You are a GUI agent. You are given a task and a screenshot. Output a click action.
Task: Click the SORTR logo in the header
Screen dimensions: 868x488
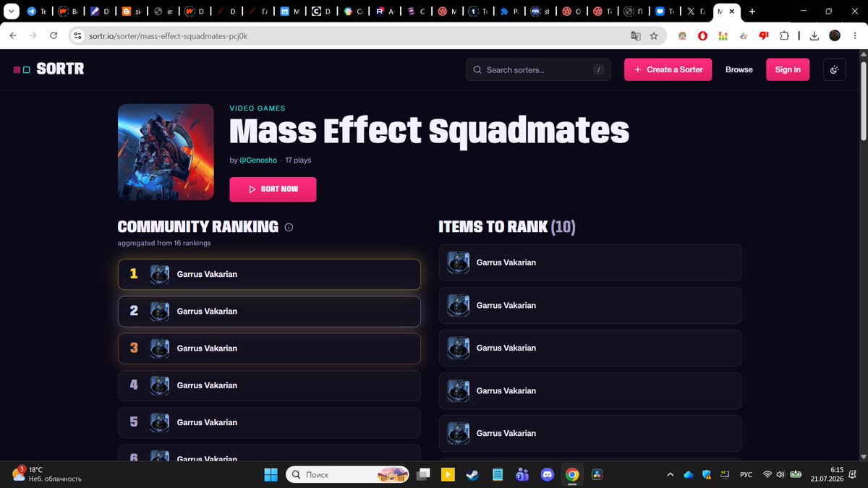(x=48, y=69)
